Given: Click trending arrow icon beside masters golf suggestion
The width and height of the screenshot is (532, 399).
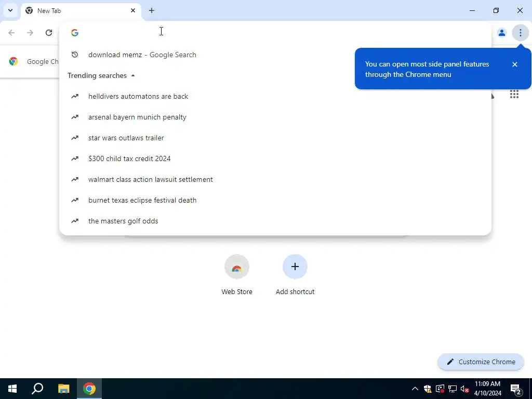Looking at the screenshot, I should (75, 221).
